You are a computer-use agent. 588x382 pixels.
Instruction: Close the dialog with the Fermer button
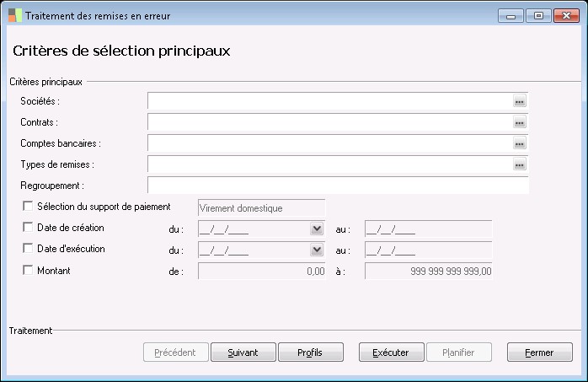click(x=540, y=352)
